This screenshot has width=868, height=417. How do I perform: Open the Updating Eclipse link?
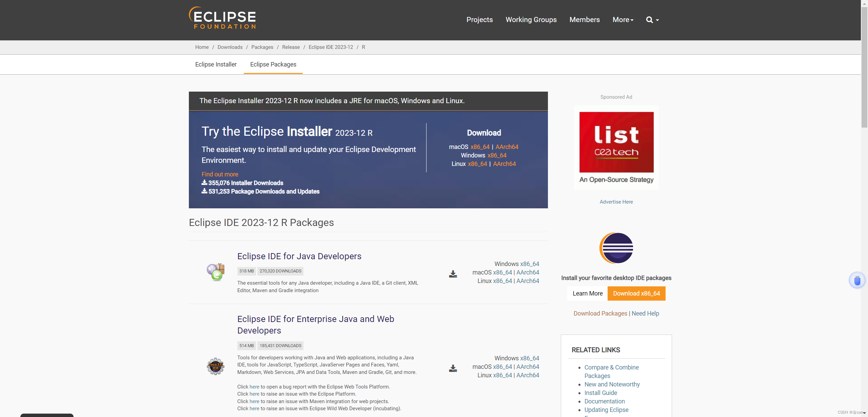click(606, 410)
